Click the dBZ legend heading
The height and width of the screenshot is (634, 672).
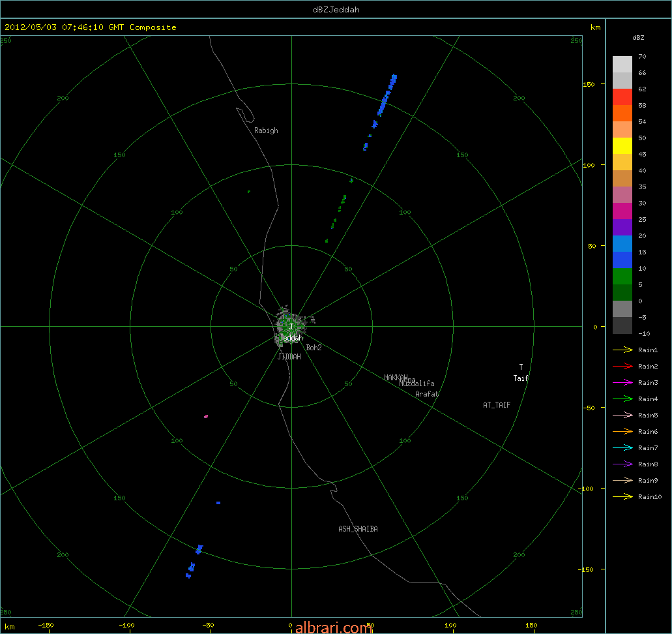pos(638,38)
